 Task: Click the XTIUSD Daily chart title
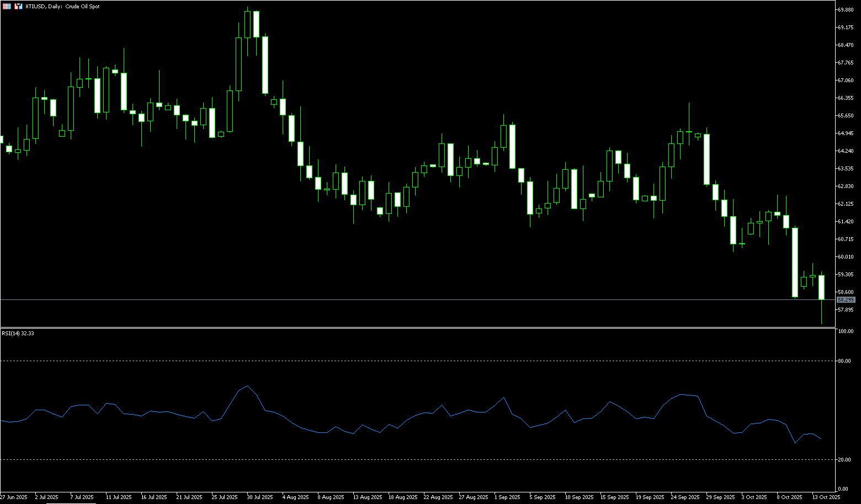(62, 7)
